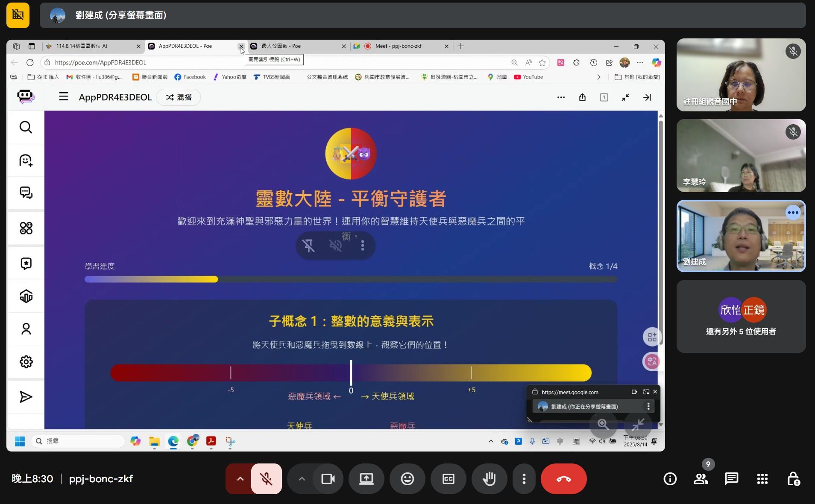Raise your hand in the meeting
Viewport: 815px width, 504px height.
489,479
